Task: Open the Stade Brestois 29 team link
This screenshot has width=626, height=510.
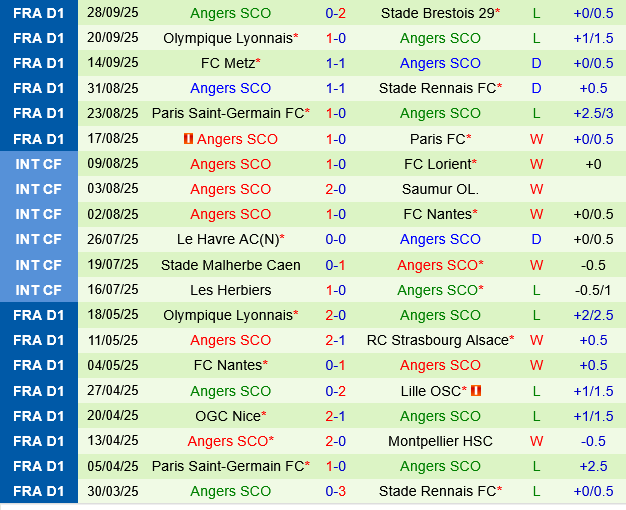Action: [x=437, y=13]
